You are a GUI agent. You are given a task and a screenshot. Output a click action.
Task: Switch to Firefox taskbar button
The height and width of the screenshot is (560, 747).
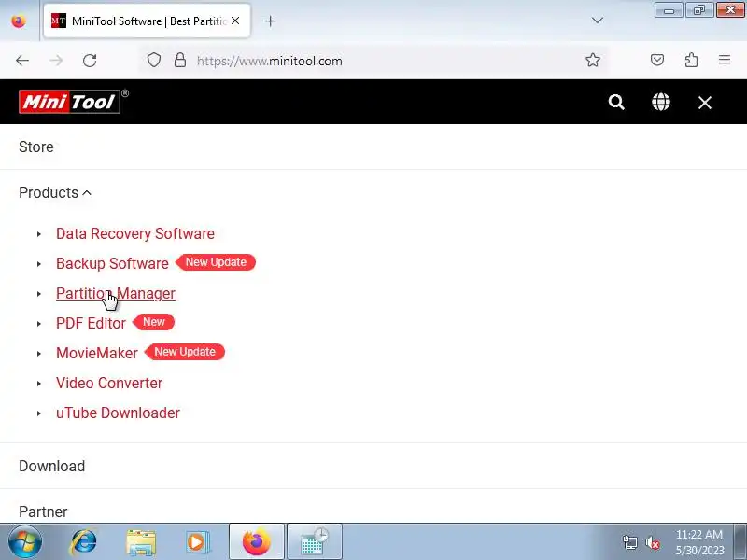257,542
